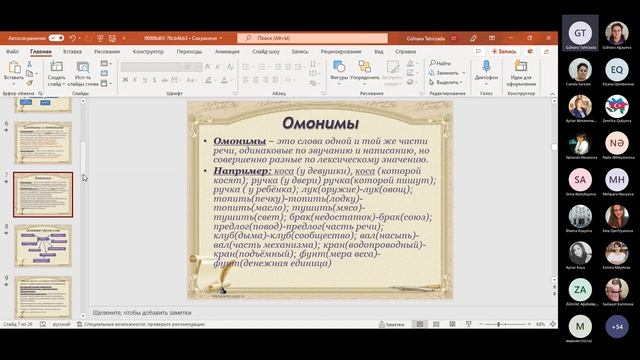This screenshot has width=640, height=360.
Task: Switch to Slide Sorter view icon
Action: click(436, 324)
